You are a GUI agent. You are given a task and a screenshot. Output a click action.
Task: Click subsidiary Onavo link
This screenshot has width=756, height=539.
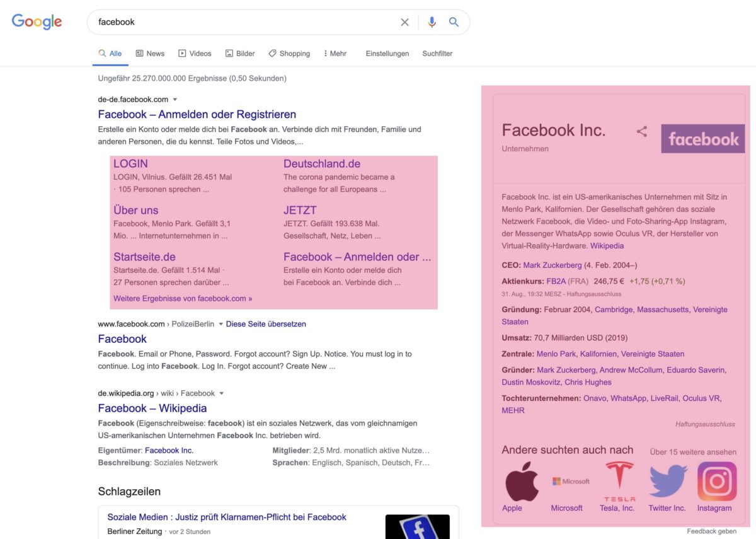coord(595,398)
